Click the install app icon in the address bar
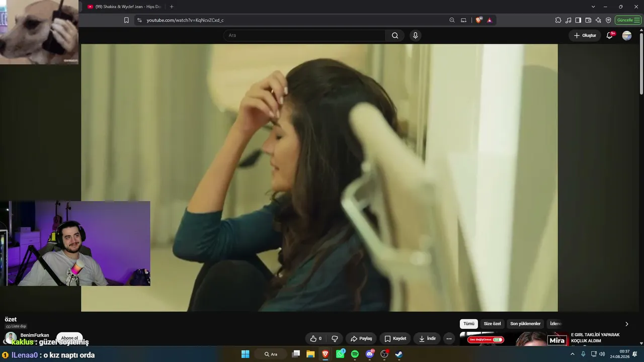This screenshot has height=362, width=644. click(x=463, y=20)
